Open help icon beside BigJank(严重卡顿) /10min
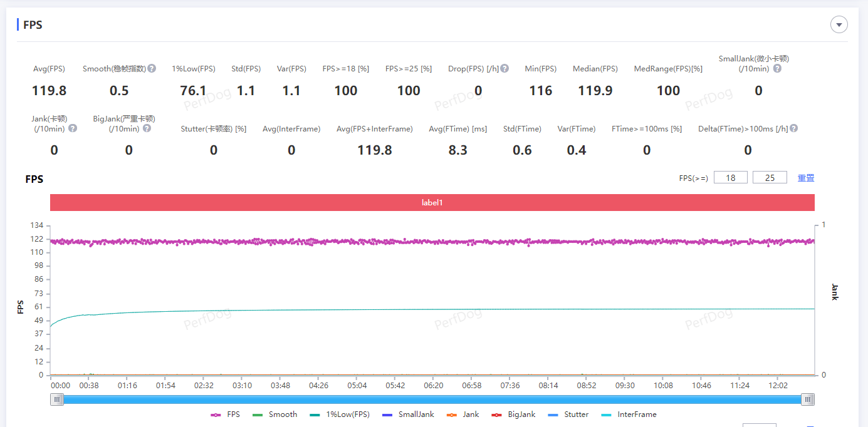 [x=147, y=128]
